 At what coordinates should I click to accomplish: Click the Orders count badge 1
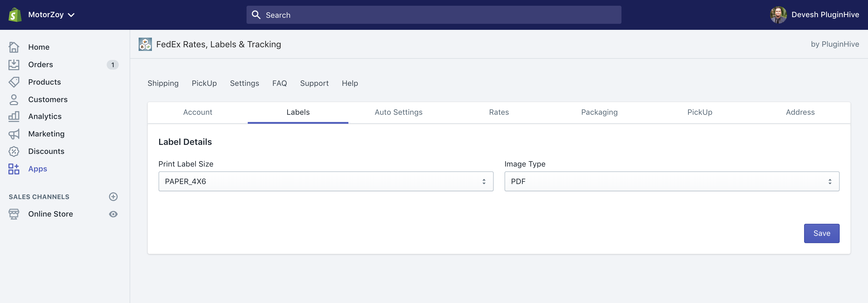click(x=112, y=65)
